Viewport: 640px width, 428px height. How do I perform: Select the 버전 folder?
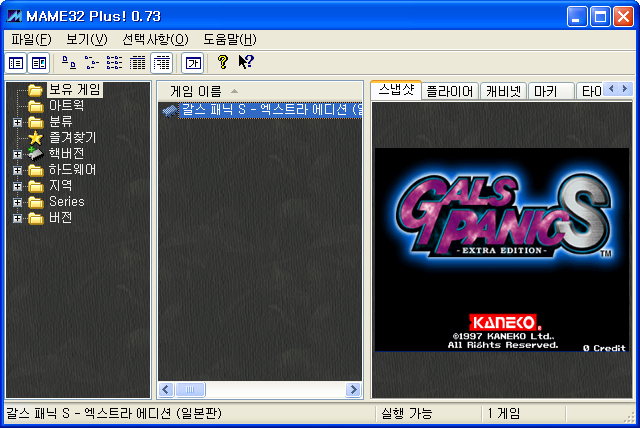(60, 218)
